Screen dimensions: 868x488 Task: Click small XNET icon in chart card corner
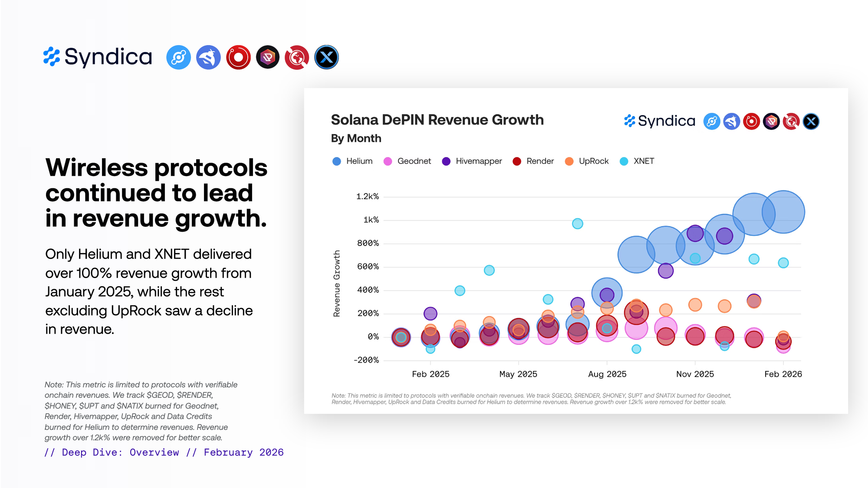pyautogui.click(x=811, y=121)
